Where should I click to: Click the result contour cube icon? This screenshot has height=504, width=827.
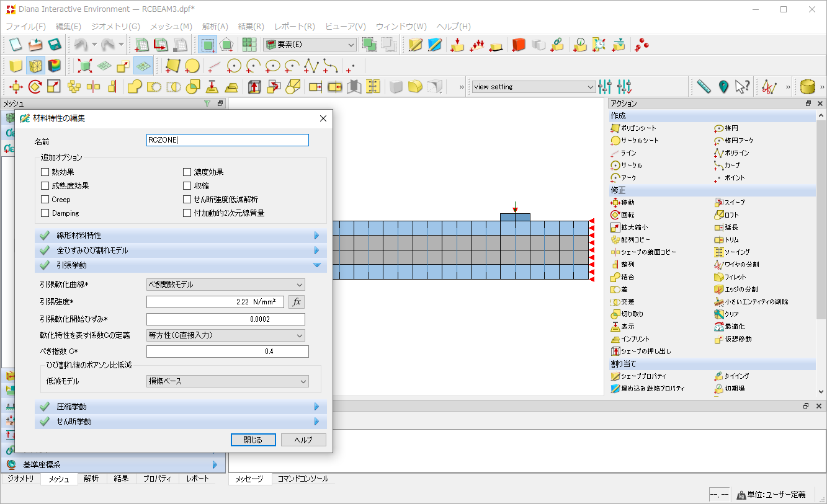click(x=55, y=66)
